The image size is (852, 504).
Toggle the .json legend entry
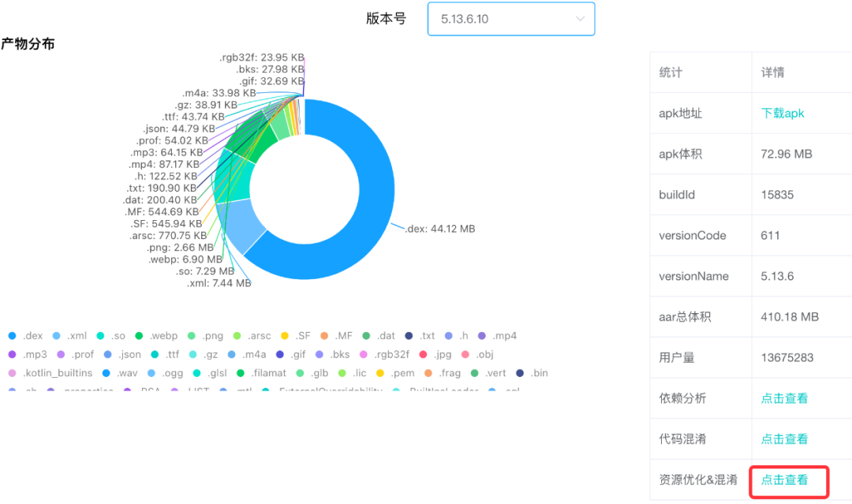123,354
